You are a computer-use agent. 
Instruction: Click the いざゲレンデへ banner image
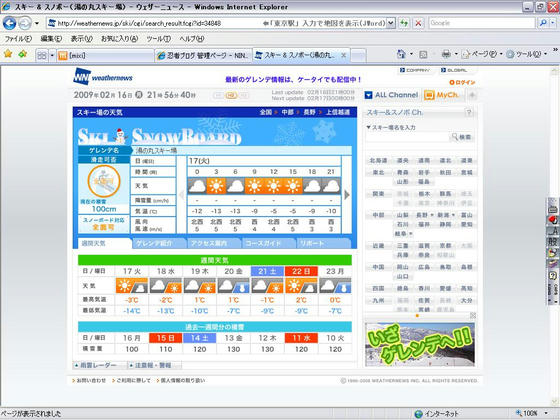coord(420,344)
